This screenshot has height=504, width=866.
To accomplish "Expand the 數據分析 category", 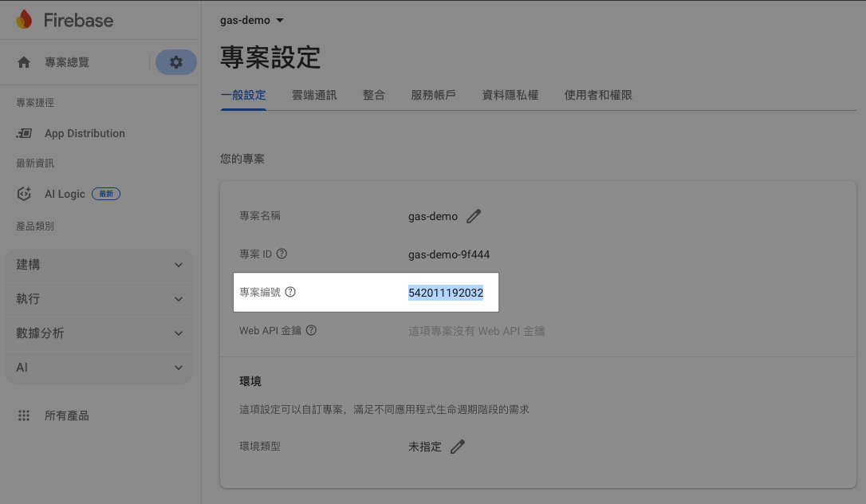I will point(99,333).
